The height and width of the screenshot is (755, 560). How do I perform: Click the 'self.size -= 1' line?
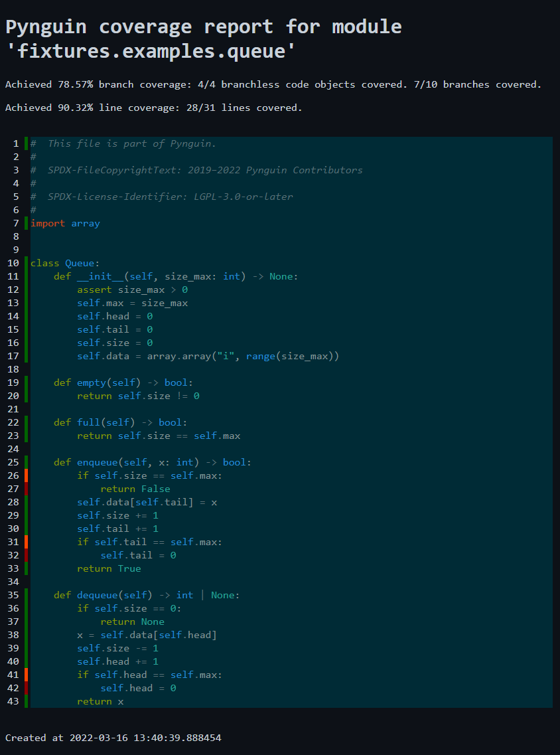[x=118, y=648]
